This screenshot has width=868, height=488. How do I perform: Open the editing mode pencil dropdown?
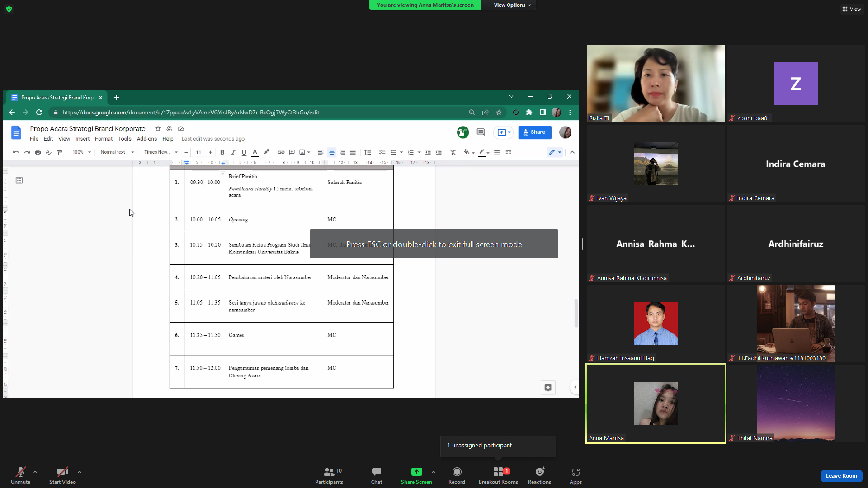point(555,152)
